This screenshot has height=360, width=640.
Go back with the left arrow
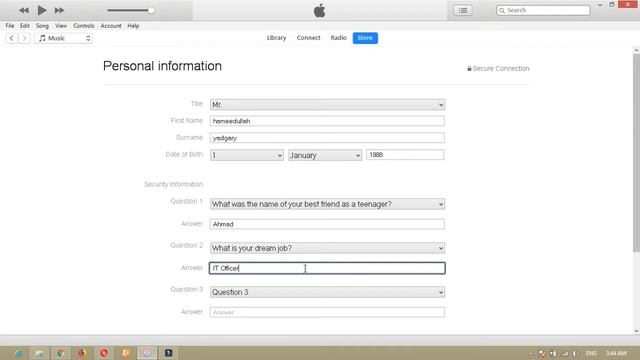coord(11,38)
